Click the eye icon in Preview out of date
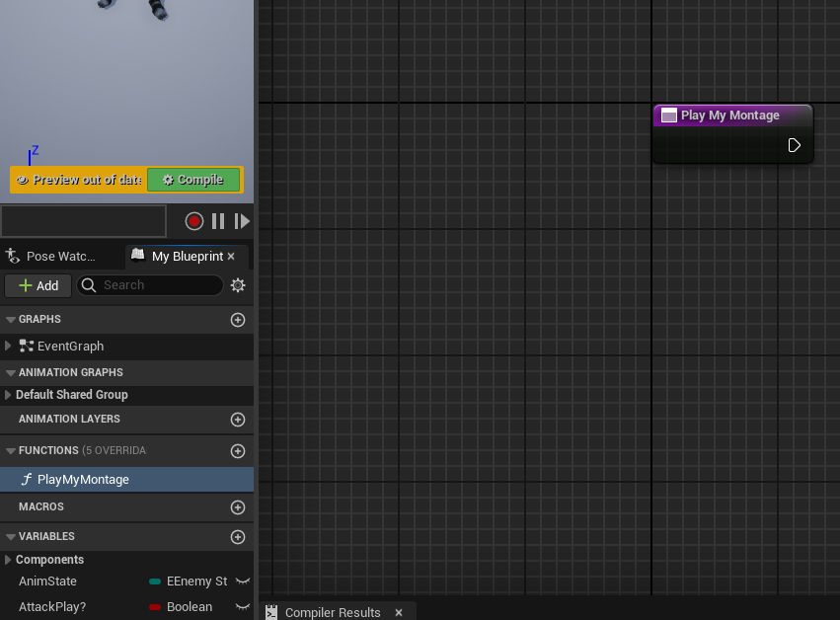 pos(22,180)
